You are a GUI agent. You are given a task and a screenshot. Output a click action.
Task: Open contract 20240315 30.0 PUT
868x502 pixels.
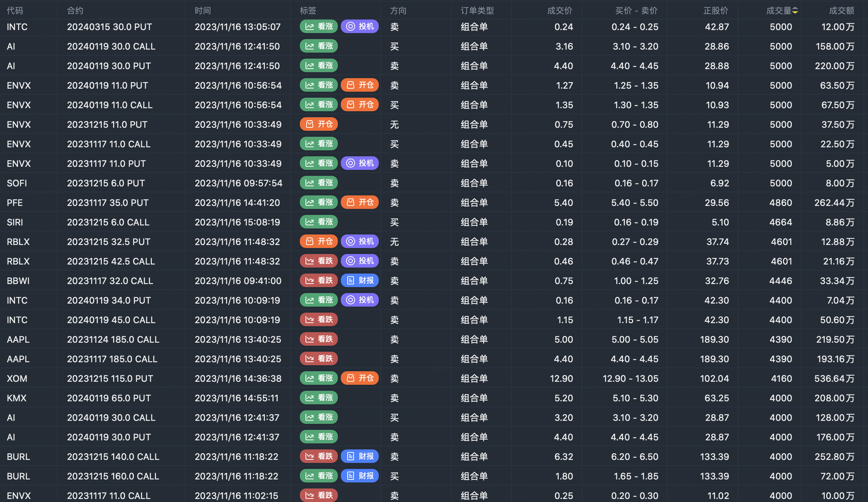110,27
